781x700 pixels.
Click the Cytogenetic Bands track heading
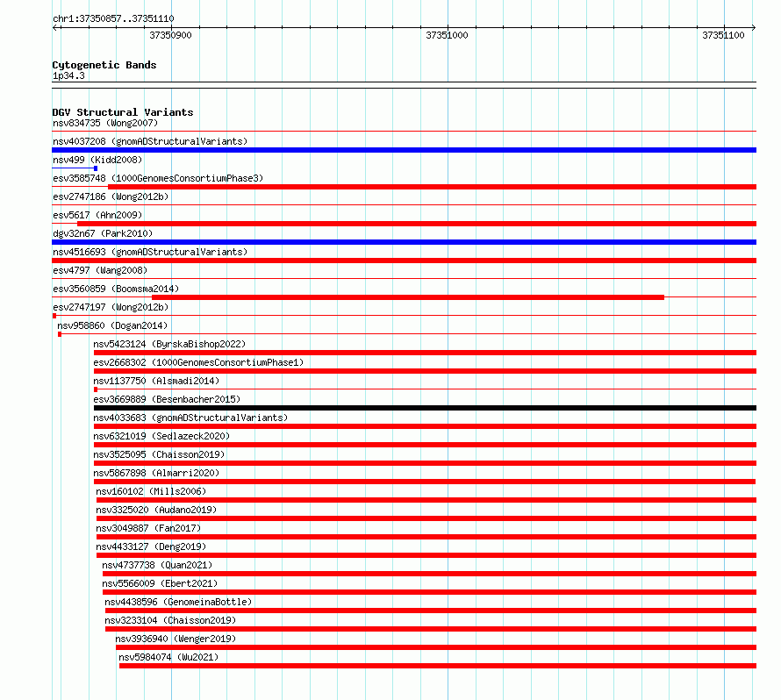[104, 65]
